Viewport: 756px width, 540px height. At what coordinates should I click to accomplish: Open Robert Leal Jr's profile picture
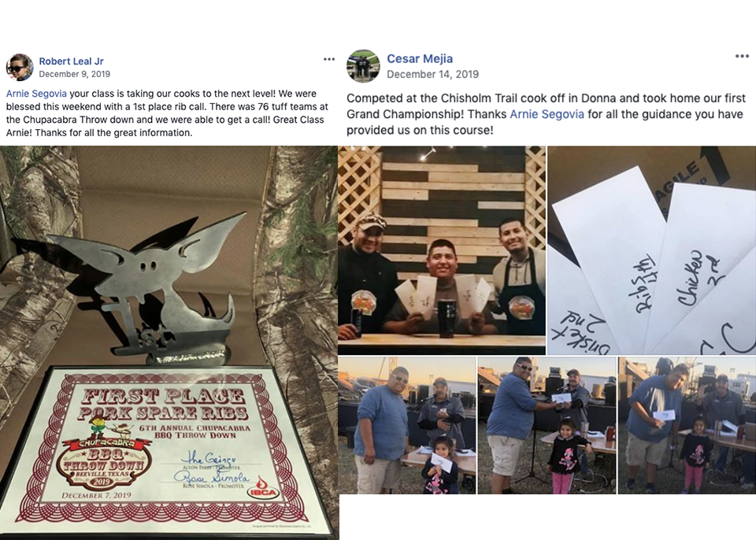point(19,67)
